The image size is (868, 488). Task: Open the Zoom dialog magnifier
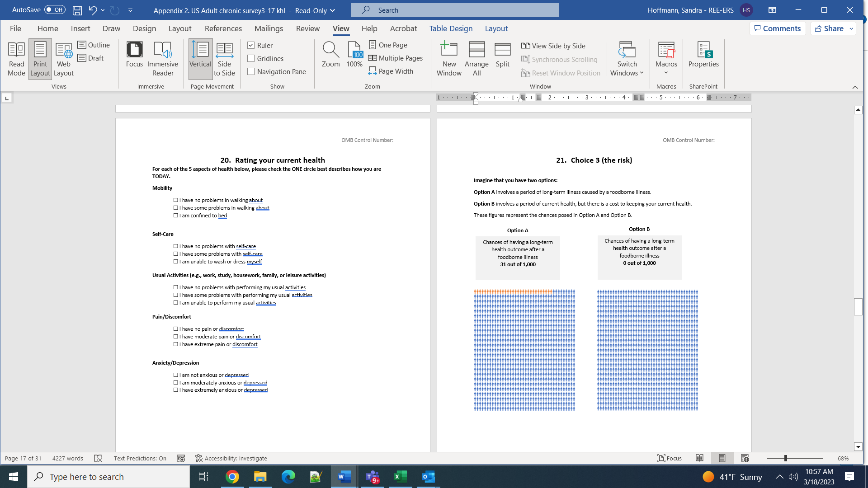click(x=330, y=54)
